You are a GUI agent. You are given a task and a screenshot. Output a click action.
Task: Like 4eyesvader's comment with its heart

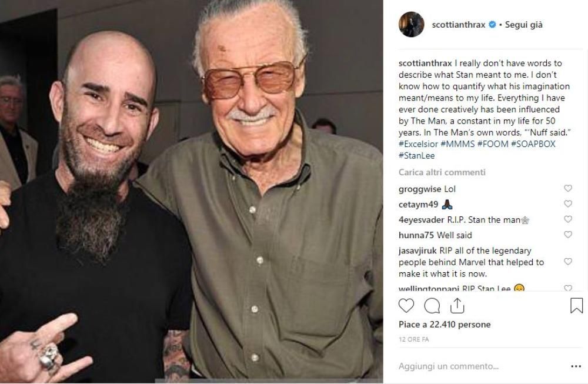pos(568,219)
